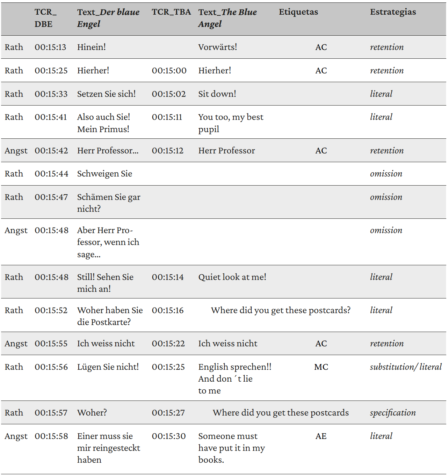Click the 'AE' label cell

click(x=321, y=436)
